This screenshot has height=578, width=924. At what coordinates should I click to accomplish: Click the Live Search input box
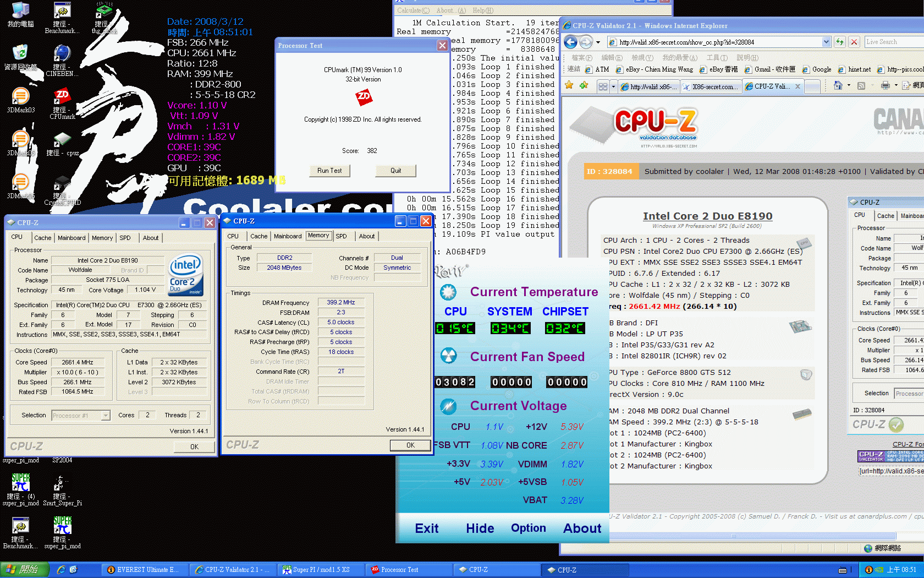(894, 42)
